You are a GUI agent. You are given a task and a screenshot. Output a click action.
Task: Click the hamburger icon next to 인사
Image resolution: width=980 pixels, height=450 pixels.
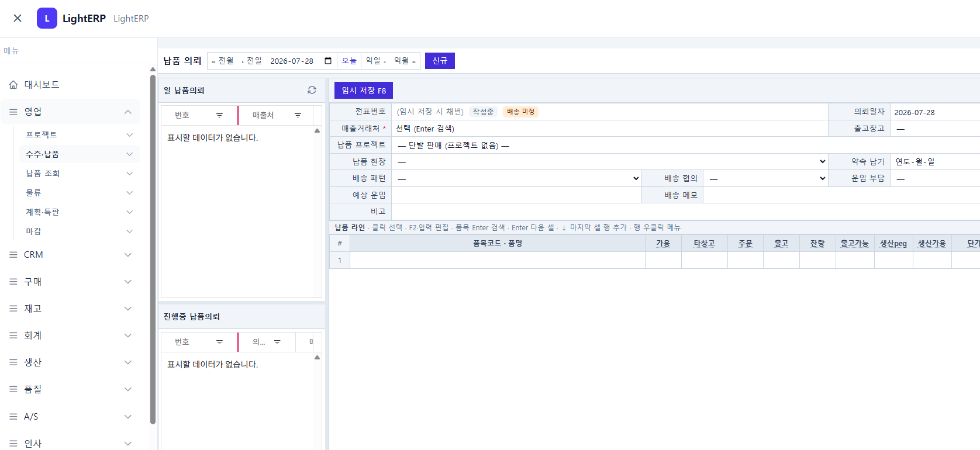[13, 444]
